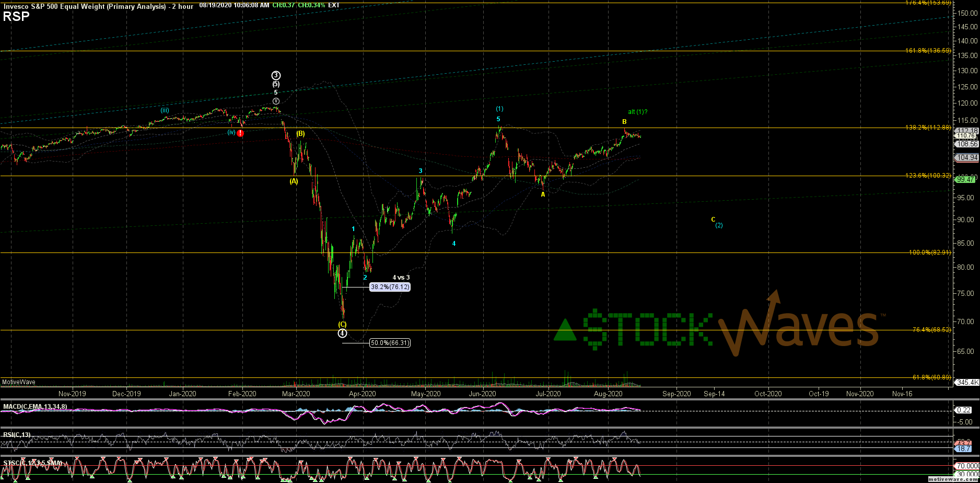The height and width of the screenshot is (483, 980).
Task: Select the cyan wave 4 label
Action: pos(454,244)
